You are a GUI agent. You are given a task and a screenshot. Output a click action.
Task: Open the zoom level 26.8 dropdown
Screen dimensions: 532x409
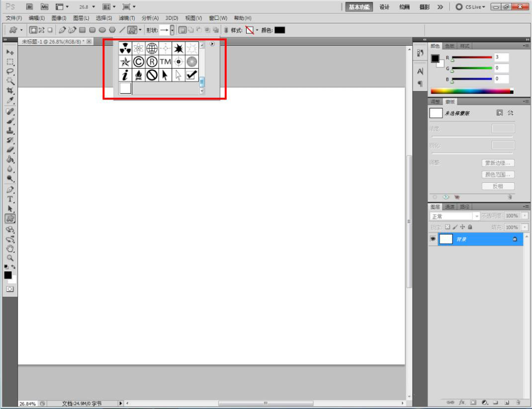[x=93, y=7]
